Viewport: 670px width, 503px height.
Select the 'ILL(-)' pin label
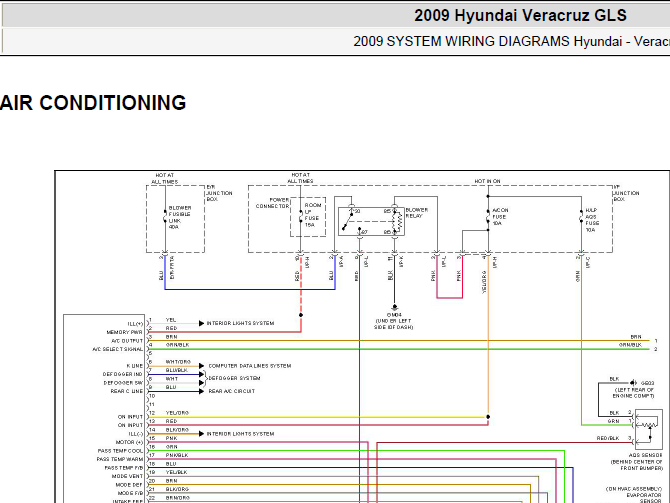point(135,434)
